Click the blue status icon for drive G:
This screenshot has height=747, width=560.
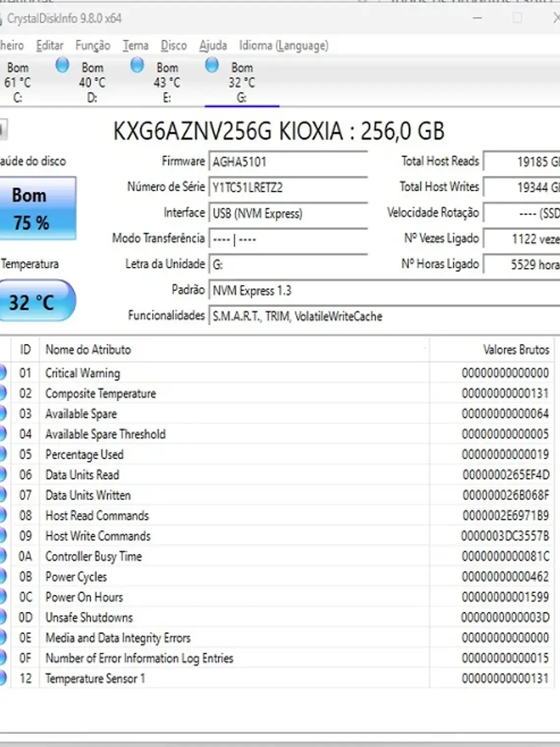[x=212, y=65]
